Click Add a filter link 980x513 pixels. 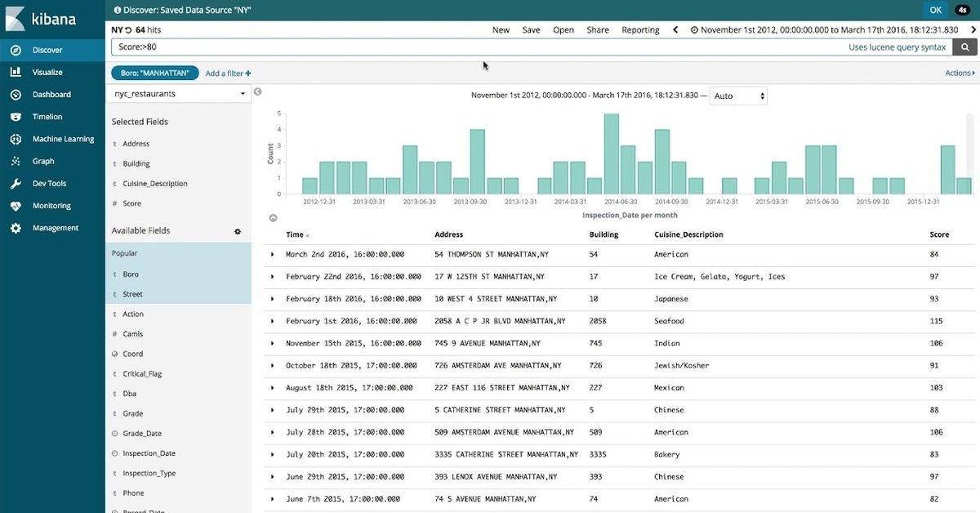[227, 73]
